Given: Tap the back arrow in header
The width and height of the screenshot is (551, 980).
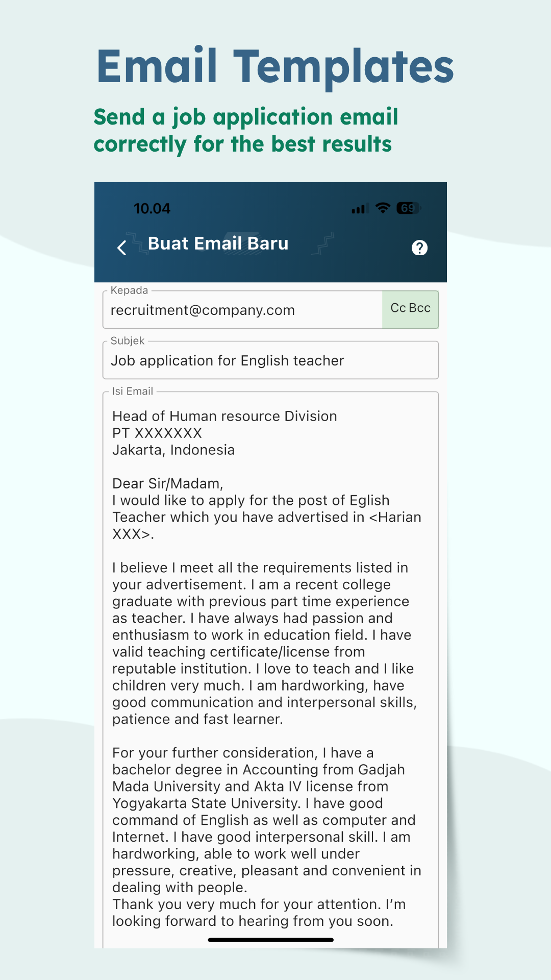Looking at the screenshot, I should click(x=121, y=248).
